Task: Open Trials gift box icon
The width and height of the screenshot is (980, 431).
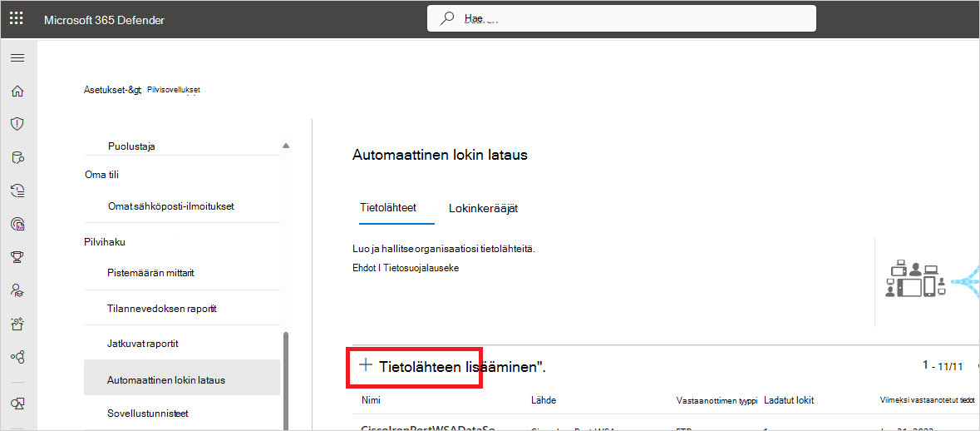Action: pyautogui.click(x=17, y=324)
